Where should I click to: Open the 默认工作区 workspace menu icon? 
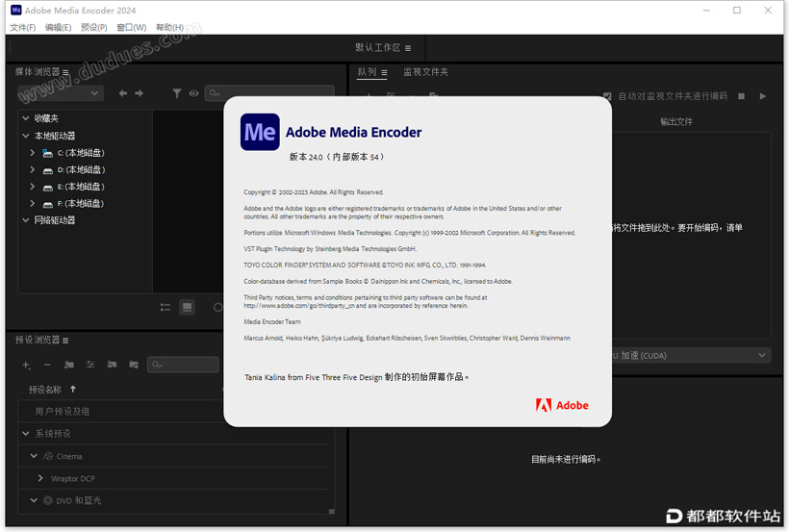tap(408, 48)
